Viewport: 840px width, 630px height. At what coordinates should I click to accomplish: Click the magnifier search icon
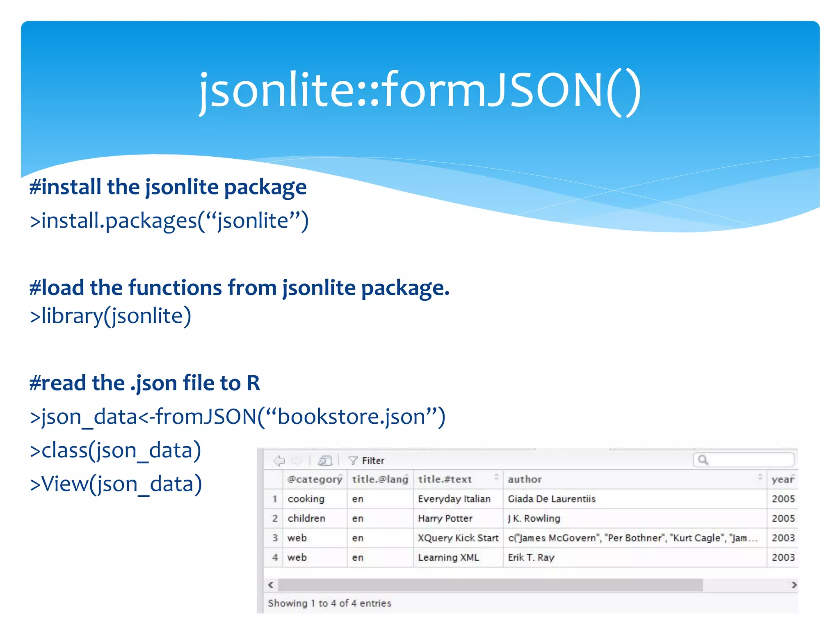click(703, 460)
